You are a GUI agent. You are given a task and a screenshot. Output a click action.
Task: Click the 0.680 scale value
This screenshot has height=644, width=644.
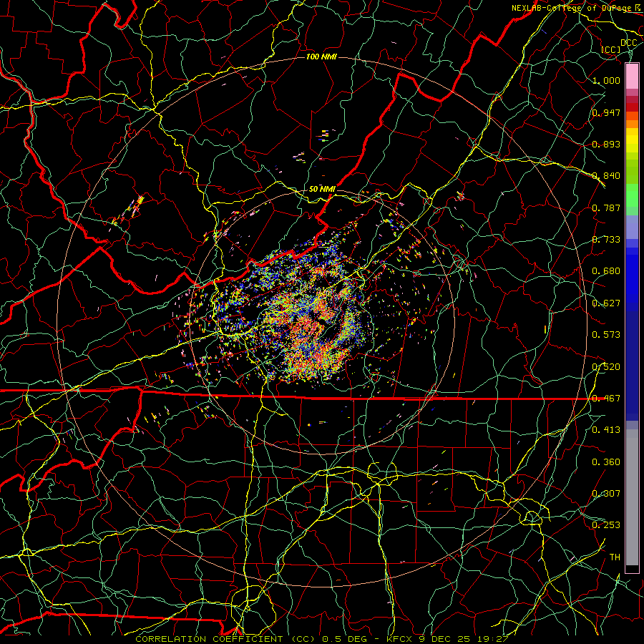click(606, 271)
